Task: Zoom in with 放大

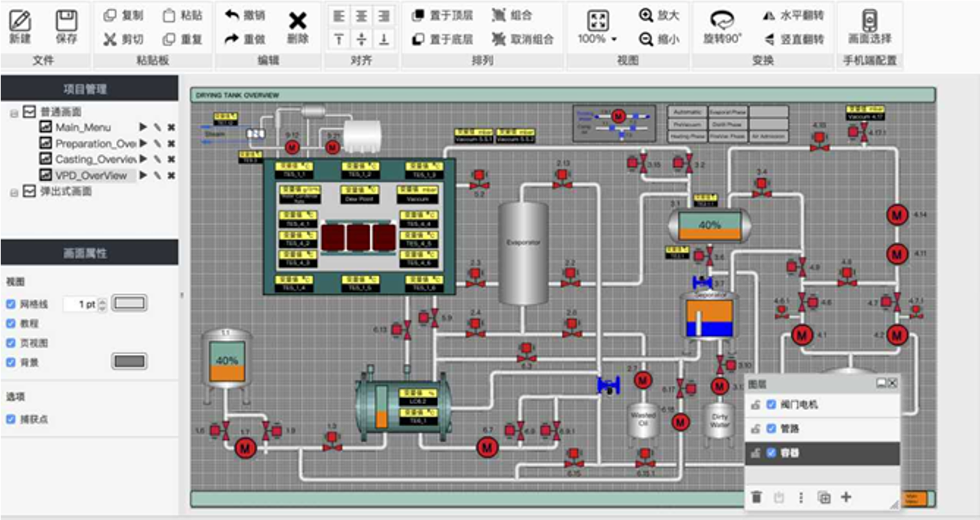Action: point(659,15)
